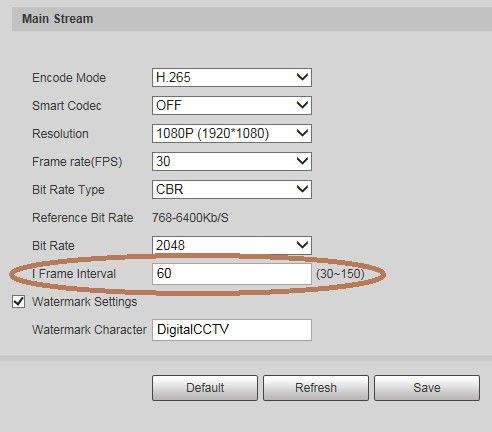The image size is (492, 432).
Task: Click the Watermark Character label
Action: pos(89,330)
